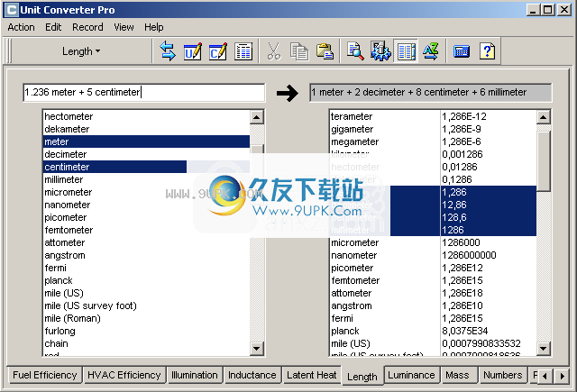The width and height of the screenshot is (577, 392).
Task: Toggle the columns view icon
Action: [406, 51]
